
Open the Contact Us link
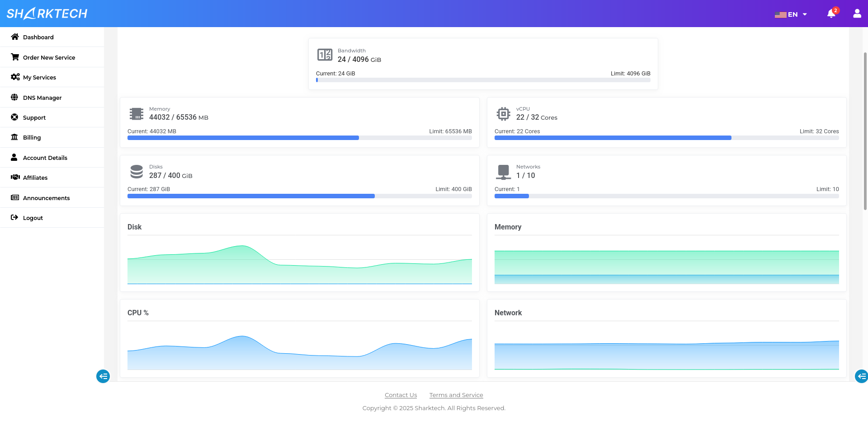401,395
